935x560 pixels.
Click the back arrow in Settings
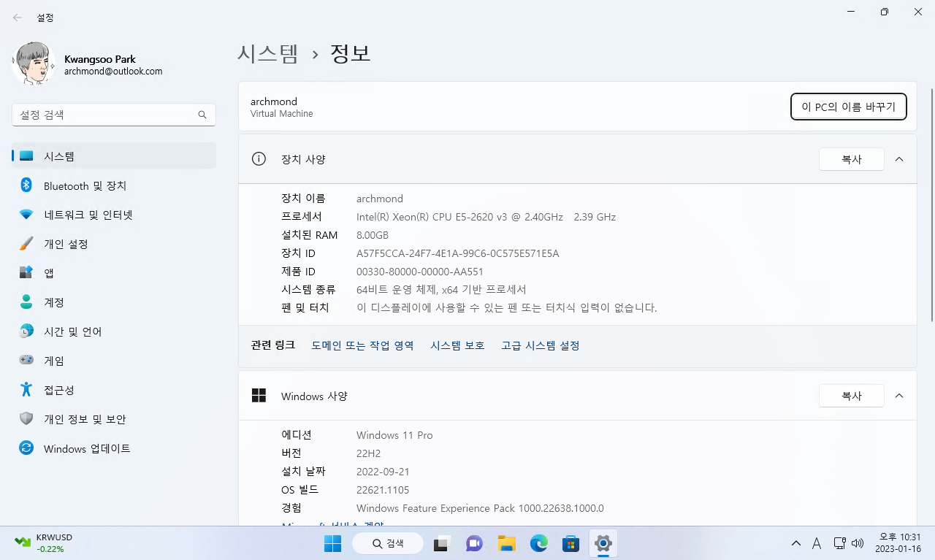17,17
